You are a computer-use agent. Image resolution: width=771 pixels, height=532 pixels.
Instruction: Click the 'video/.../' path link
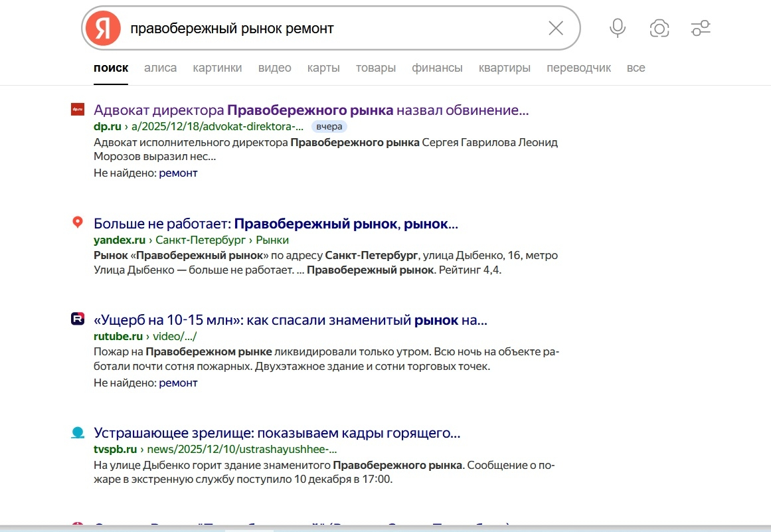[x=175, y=336]
